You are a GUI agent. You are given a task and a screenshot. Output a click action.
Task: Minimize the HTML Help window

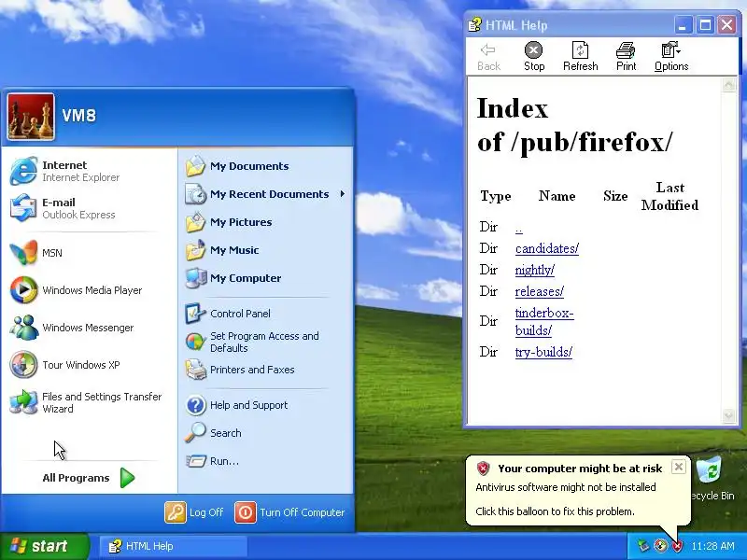pyautogui.click(x=683, y=25)
